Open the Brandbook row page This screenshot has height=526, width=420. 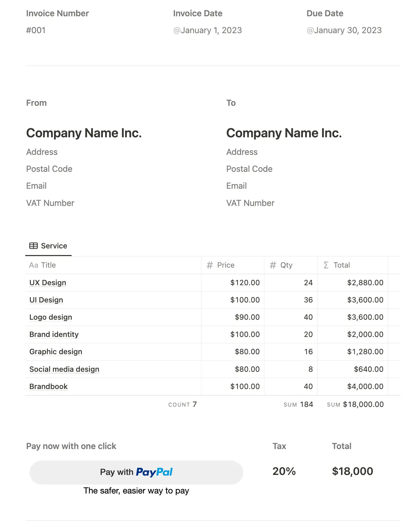pyautogui.click(x=48, y=386)
